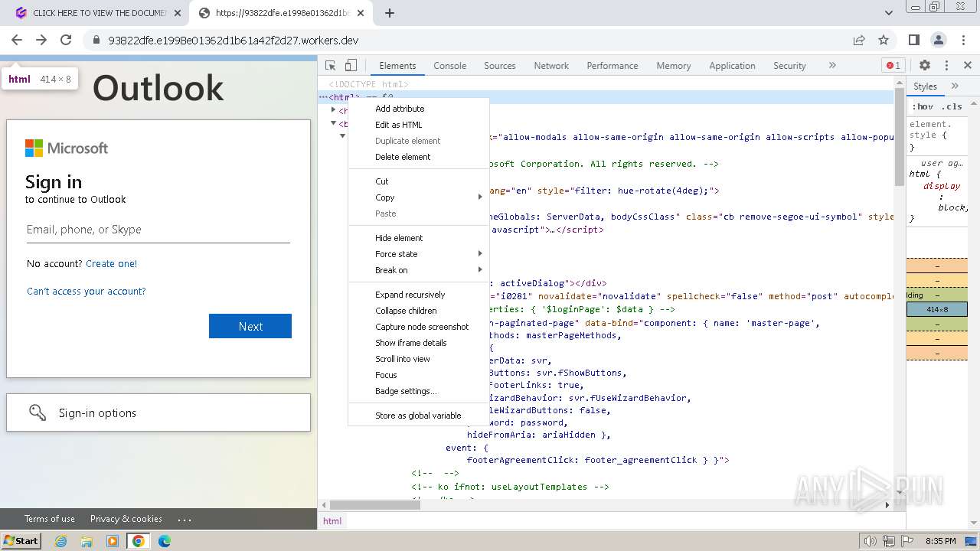Select the Elements tab
The width and height of the screenshot is (980, 551).
point(397,66)
